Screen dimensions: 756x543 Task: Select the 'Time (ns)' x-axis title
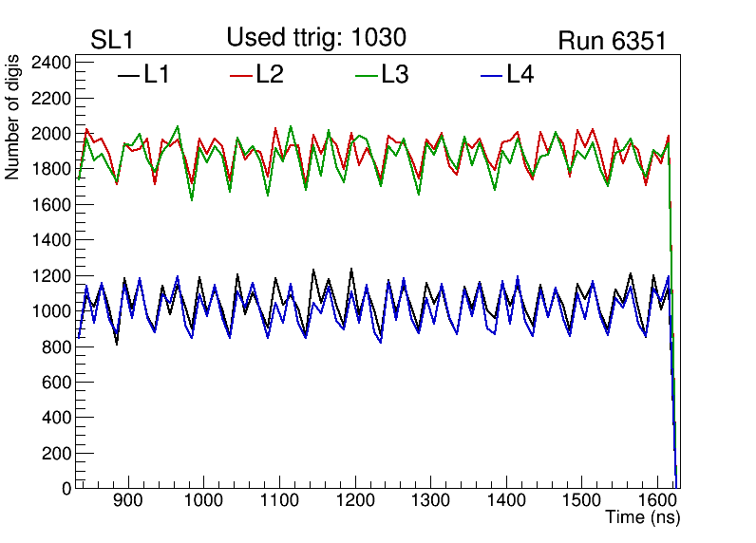tap(643, 518)
